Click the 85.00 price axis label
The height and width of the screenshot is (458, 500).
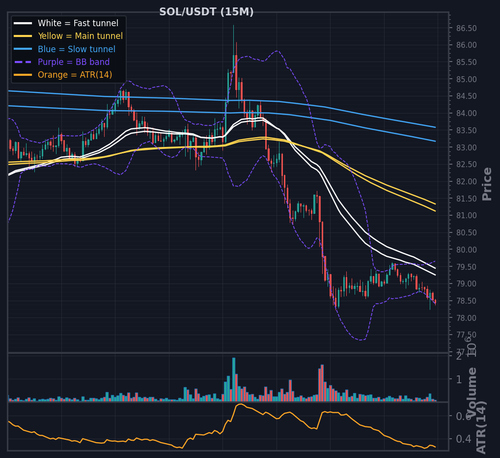coord(466,79)
